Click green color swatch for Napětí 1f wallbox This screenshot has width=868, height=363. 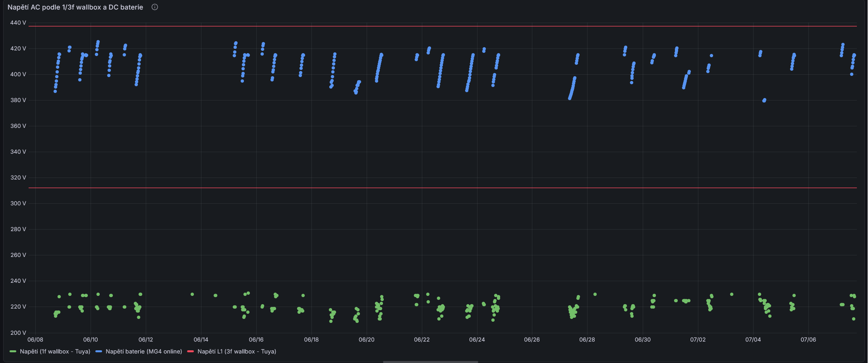pos(13,351)
